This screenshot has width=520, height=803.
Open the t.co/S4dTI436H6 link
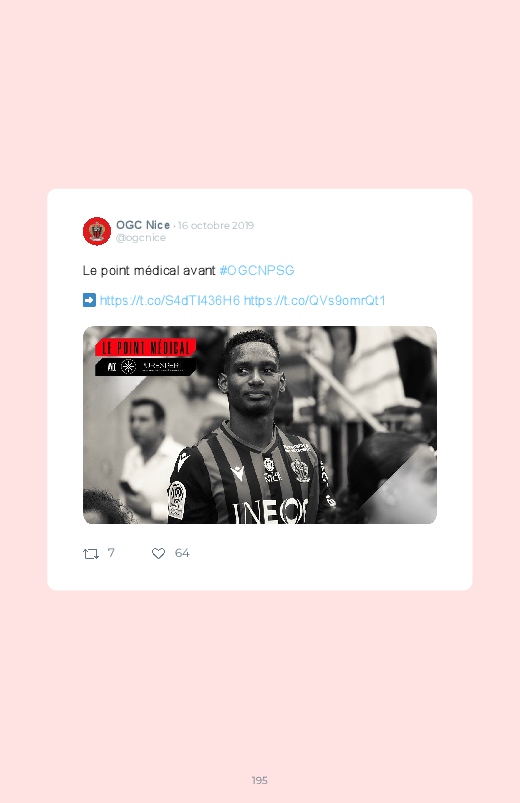coord(170,301)
